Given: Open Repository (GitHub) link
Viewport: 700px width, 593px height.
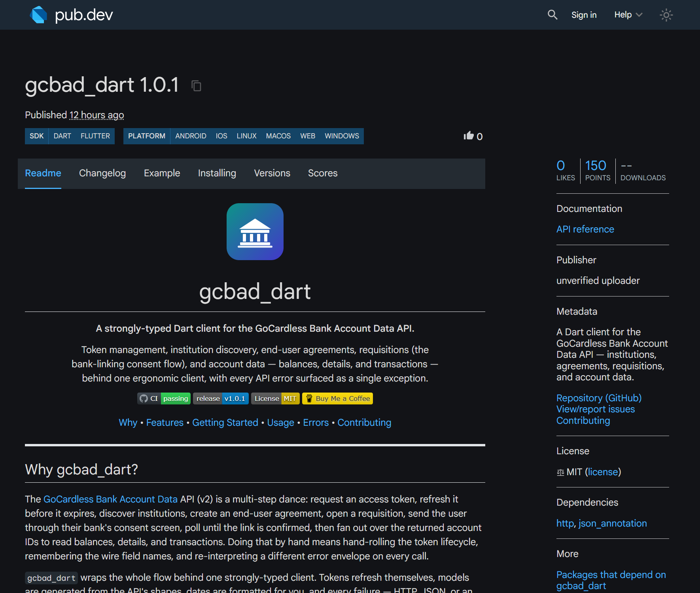Looking at the screenshot, I should click(x=599, y=398).
